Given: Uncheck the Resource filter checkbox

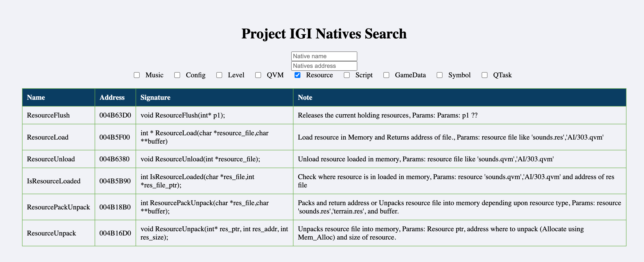Looking at the screenshot, I should click(x=297, y=75).
